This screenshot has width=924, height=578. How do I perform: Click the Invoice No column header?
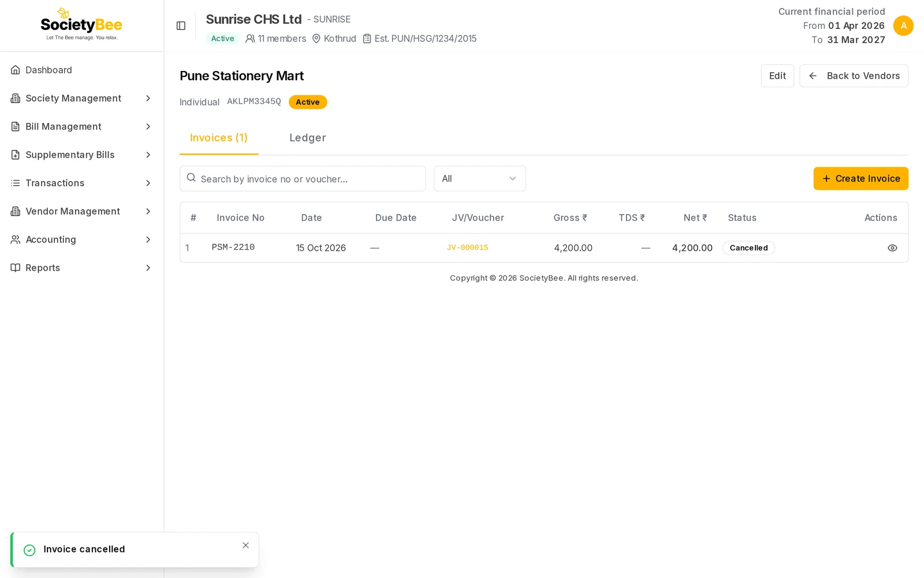[x=240, y=218]
